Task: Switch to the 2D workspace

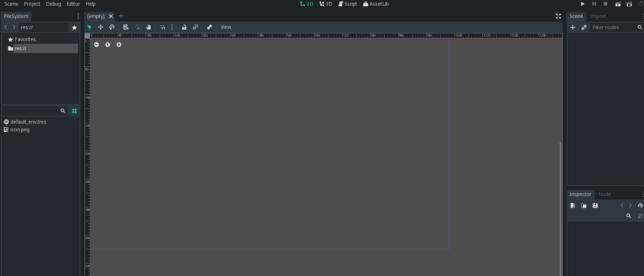Action: click(306, 4)
